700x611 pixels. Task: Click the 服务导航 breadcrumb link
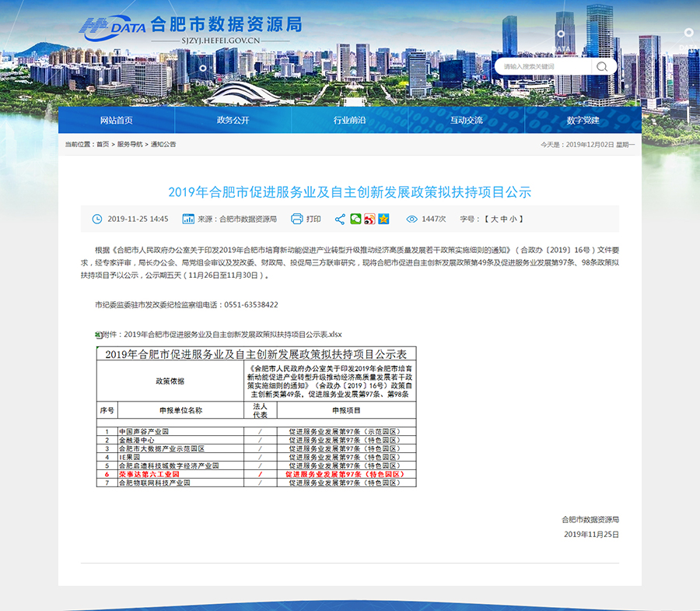[130, 145]
